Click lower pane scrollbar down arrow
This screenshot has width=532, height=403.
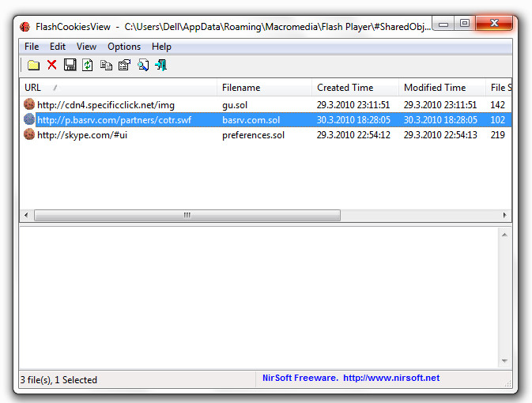point(504,361)
